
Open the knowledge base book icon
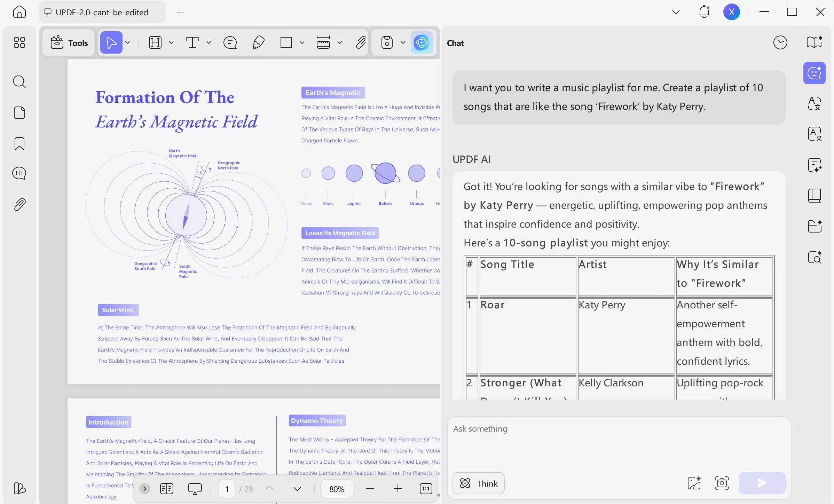point(815,196)
